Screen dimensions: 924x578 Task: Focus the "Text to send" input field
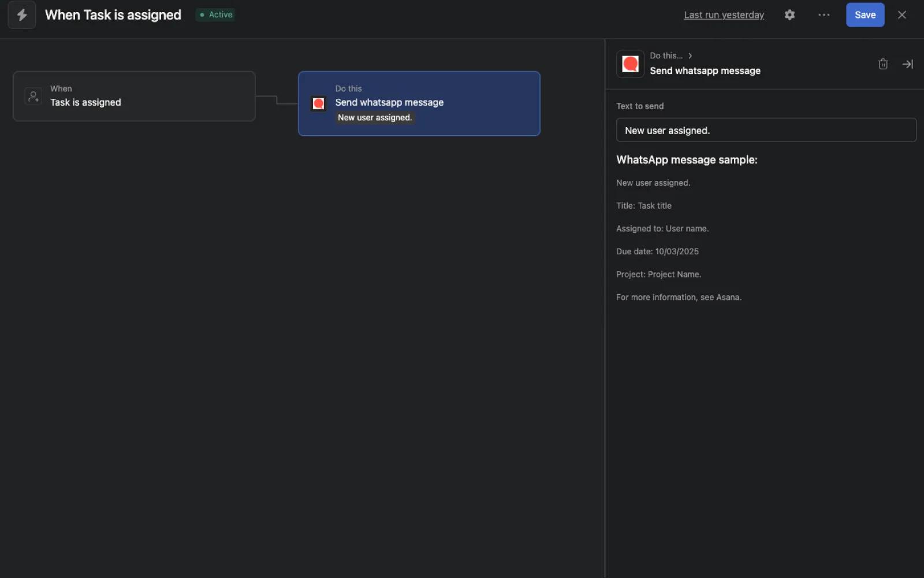tap(766, 130)
